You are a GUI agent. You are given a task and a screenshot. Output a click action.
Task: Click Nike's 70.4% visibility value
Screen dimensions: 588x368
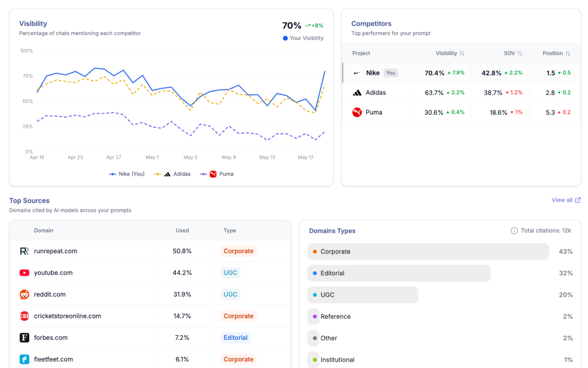pyautogui.click(x=434, y=73)
